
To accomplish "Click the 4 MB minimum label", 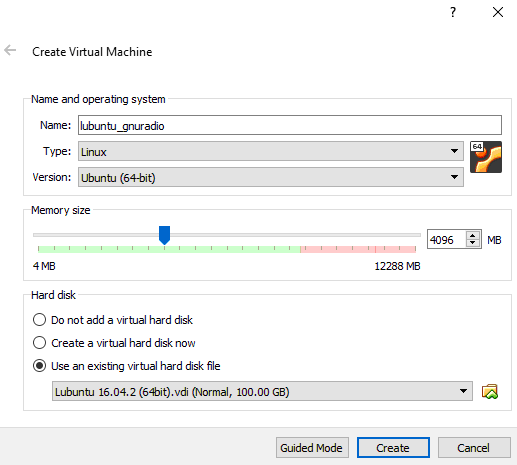I will [x=44, y=266].
